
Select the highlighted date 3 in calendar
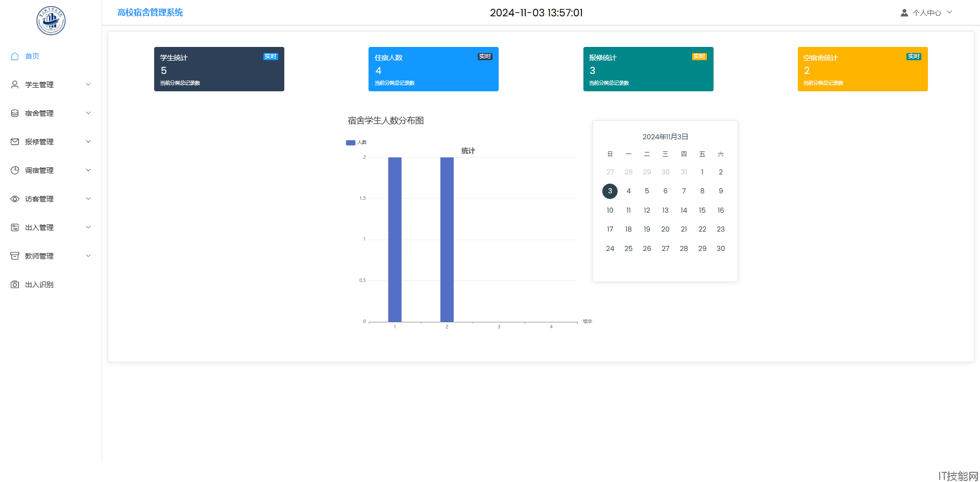[610, 191]
